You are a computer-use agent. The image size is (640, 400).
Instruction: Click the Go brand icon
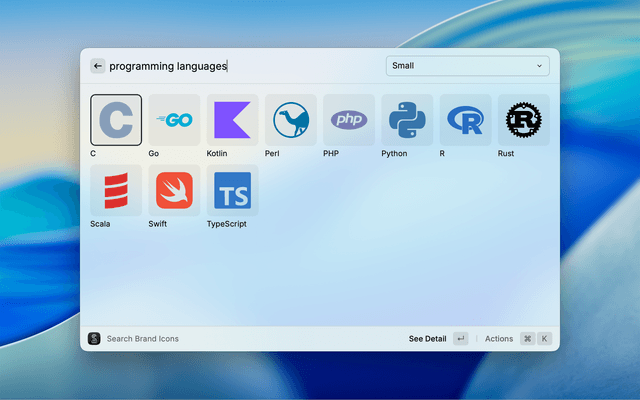click(174, 120)
